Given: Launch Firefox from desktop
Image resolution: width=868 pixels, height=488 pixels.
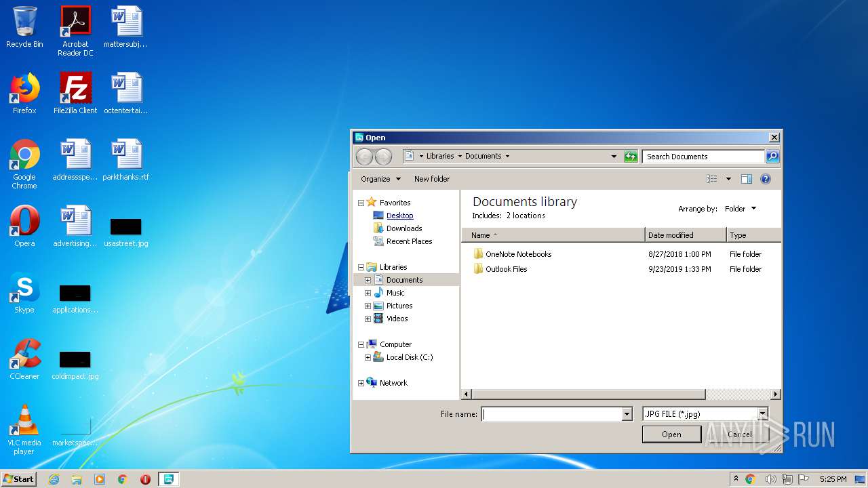Looking at the screenshot, I should (x=24, y=94).
